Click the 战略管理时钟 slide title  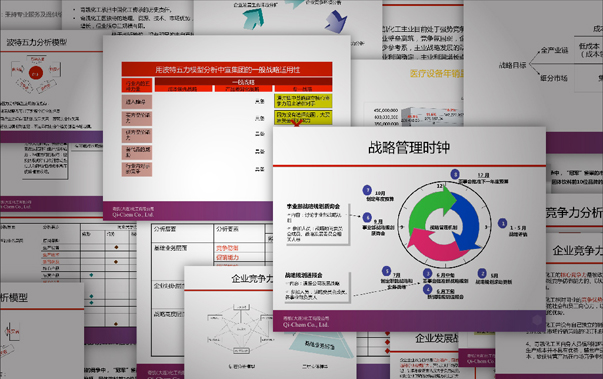pos(409,148)
